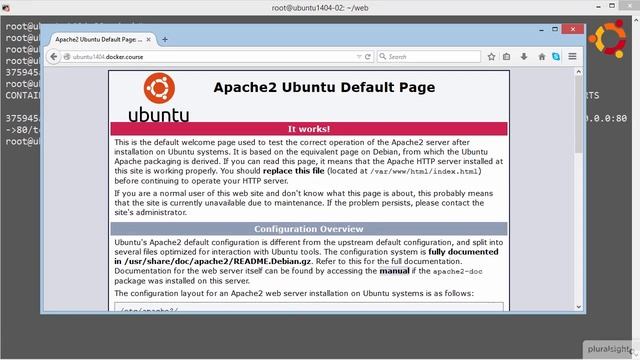Click the 'apache2-doc' package name text

pyautogui.click(x=458, y=271)
